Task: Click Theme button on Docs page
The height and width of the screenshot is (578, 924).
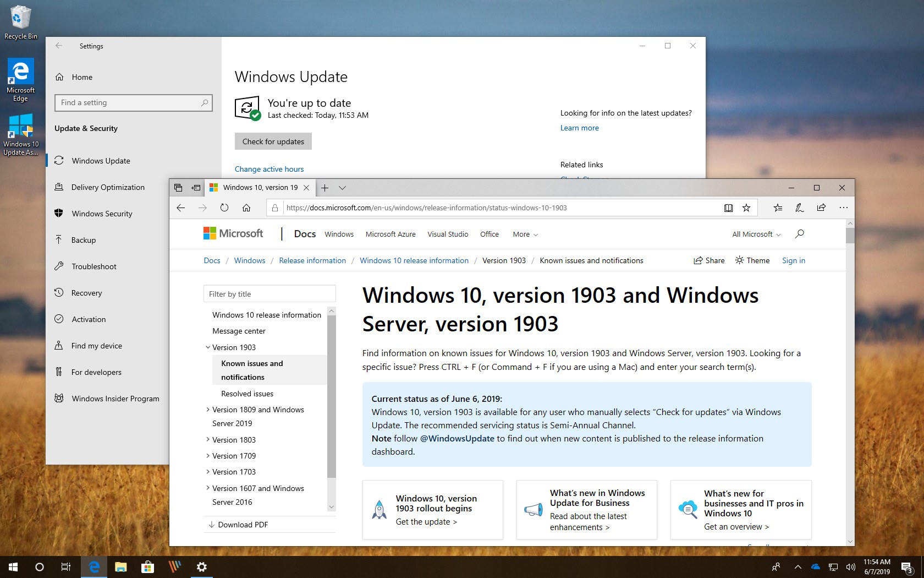Action: coord(752,260)
